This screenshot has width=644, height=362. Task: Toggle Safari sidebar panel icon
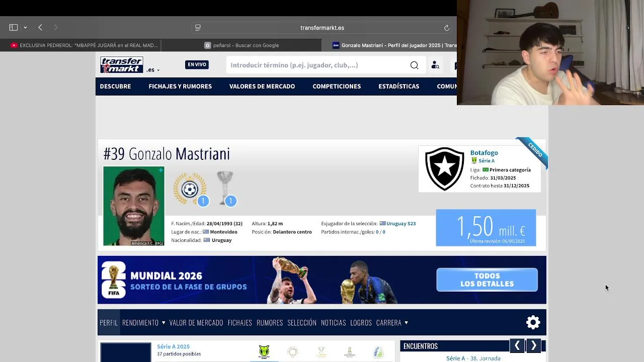(14, 27)
